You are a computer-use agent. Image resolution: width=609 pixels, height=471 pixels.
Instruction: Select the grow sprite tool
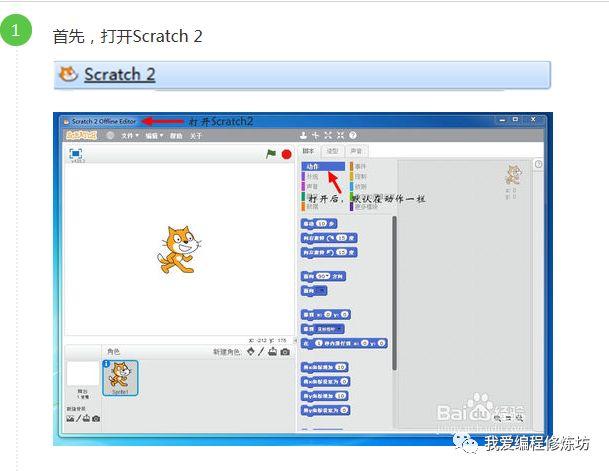328,135
